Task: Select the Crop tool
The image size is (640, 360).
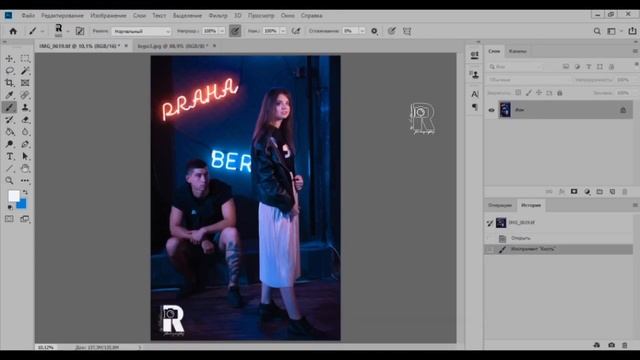Action: point(9,83)
